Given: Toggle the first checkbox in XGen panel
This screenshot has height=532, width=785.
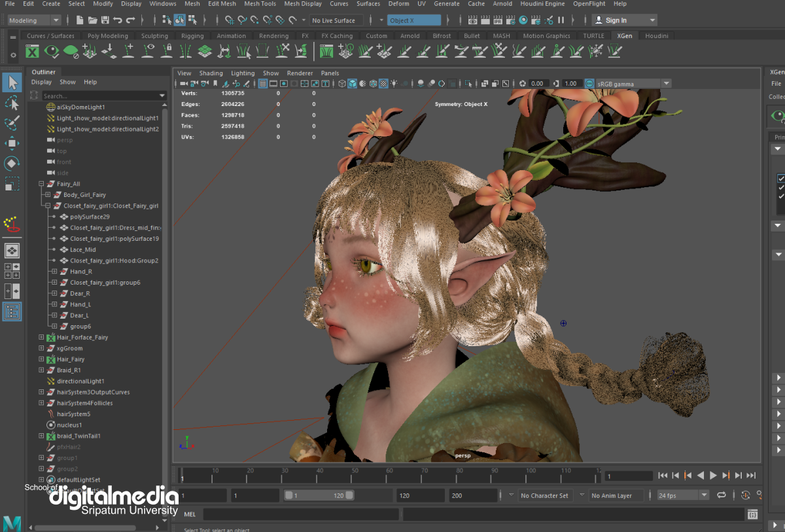Looking at the screenshot, I should (x=781, y=178).
